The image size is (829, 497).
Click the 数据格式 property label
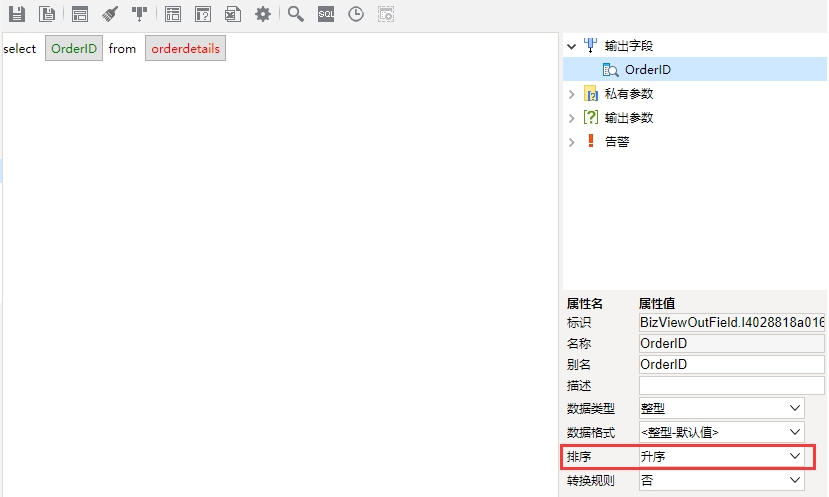pos(591,432)
